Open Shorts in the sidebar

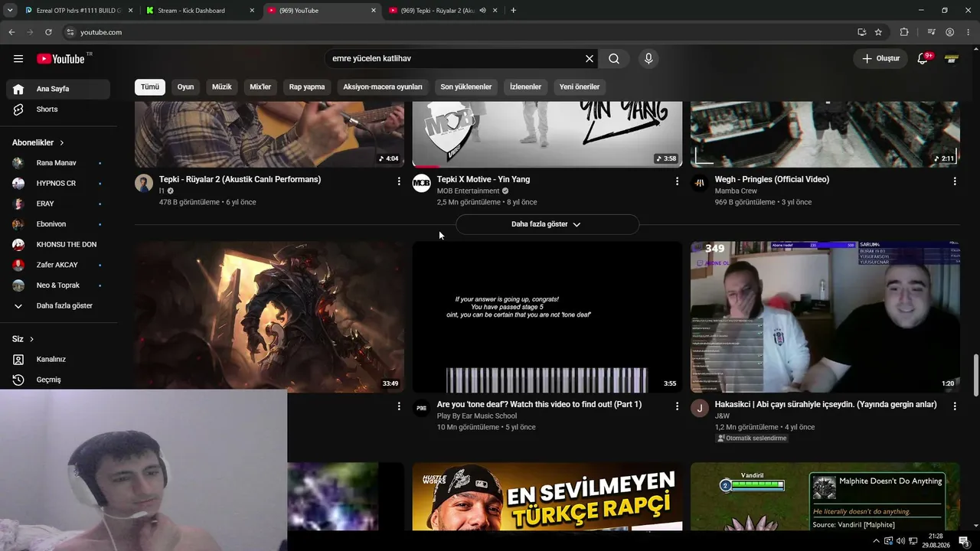click(x=58, y=109)
